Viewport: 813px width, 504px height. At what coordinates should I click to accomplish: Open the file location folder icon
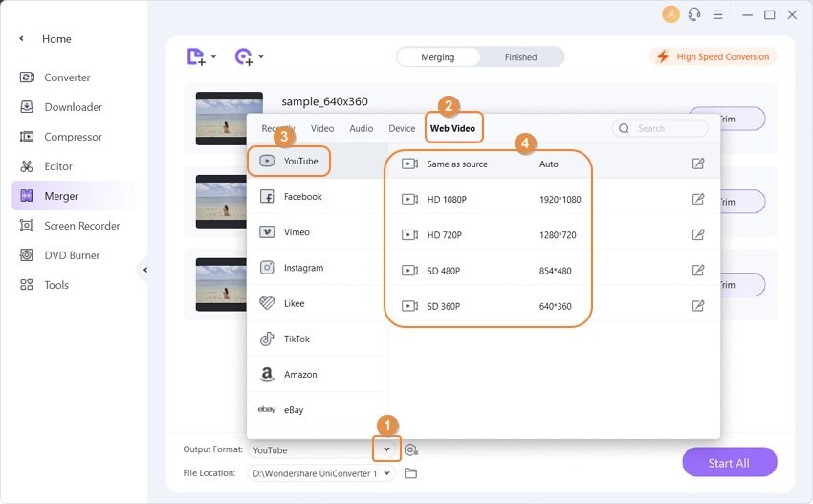[x=410, y=472]
